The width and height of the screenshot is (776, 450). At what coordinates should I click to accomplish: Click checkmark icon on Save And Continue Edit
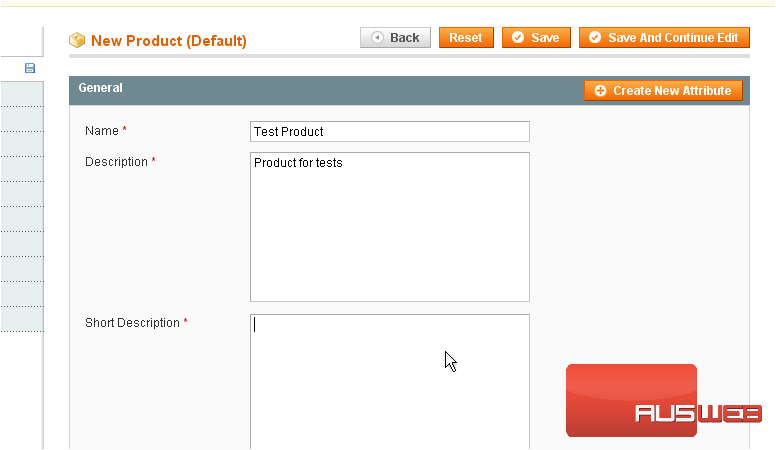click(595, 38)
